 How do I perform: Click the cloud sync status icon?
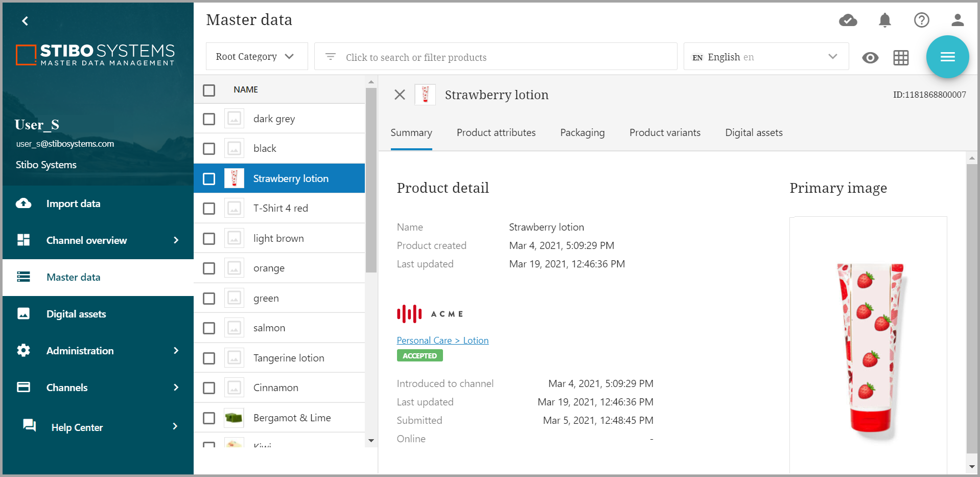(848, 20)
